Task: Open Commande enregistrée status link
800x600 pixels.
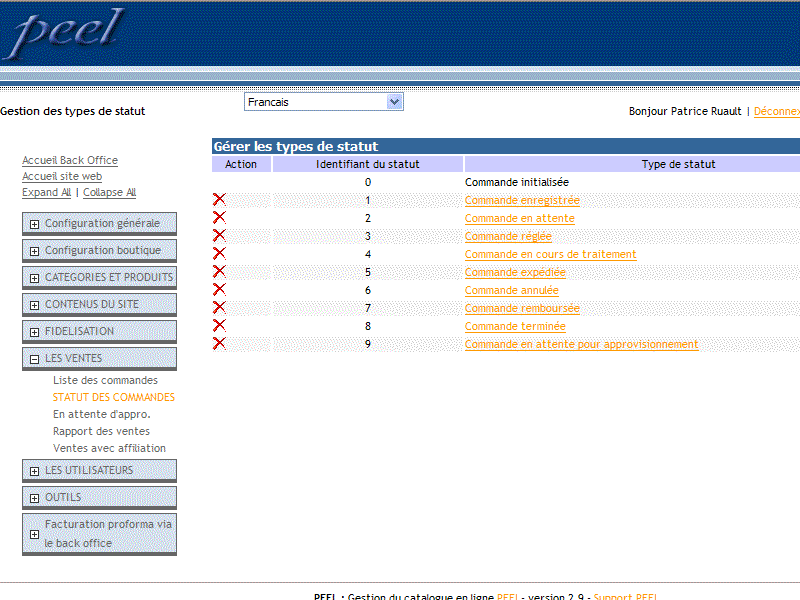Action: (522, 200)
